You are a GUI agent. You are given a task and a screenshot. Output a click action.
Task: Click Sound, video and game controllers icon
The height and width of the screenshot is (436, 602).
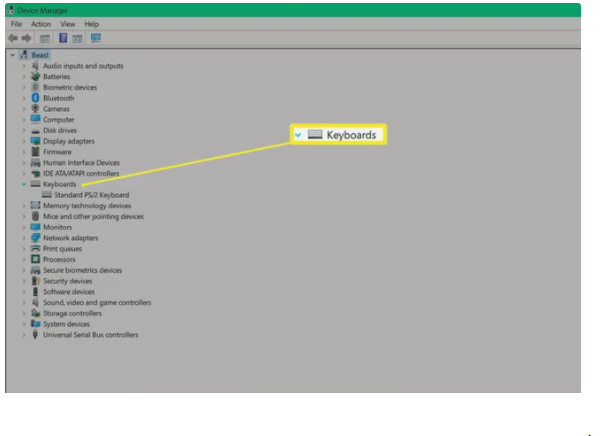coord(35,302)
